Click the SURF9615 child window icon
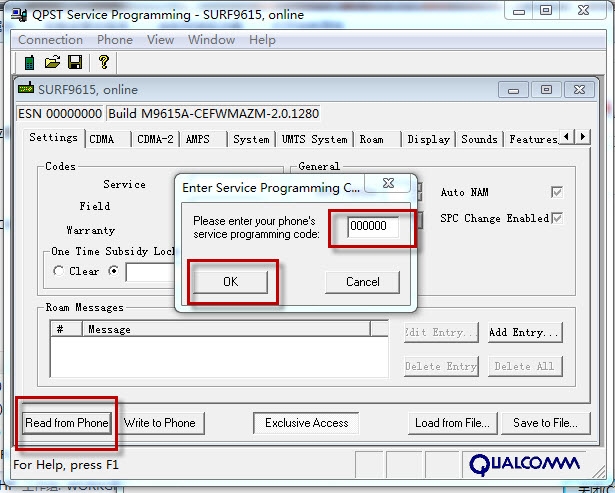The width and height of the screenshot is (615, 493). 26,88
